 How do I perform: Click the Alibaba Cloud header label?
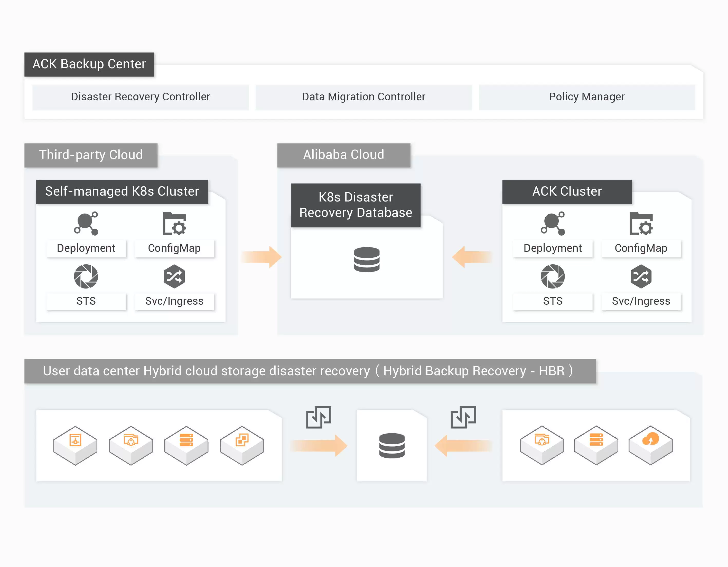344,155
